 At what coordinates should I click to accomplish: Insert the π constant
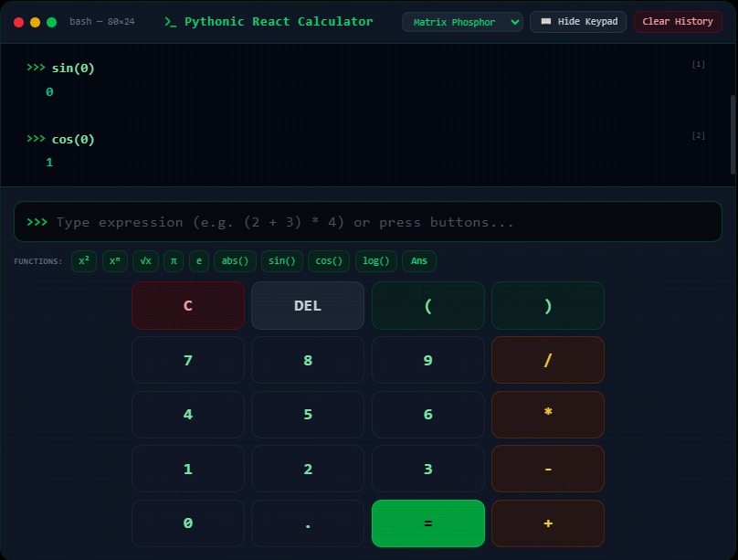(x=174, y=261)
